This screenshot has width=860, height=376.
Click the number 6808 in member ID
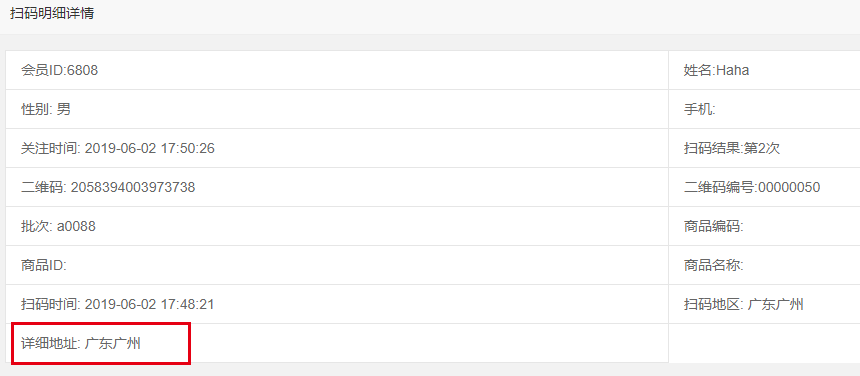click(x=82, y=70)
